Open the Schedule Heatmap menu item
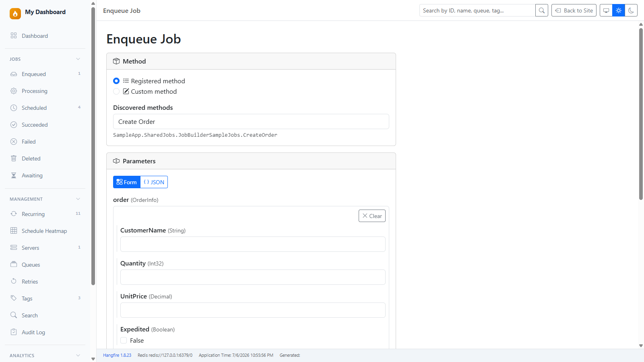The image size is (644, 362). [x=45, y=231]
